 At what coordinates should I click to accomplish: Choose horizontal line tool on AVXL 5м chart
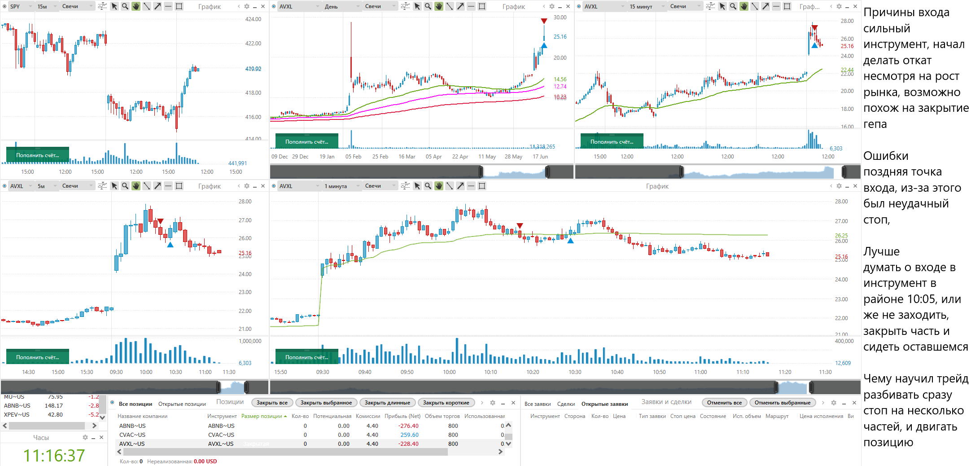[x=168, y=186]
